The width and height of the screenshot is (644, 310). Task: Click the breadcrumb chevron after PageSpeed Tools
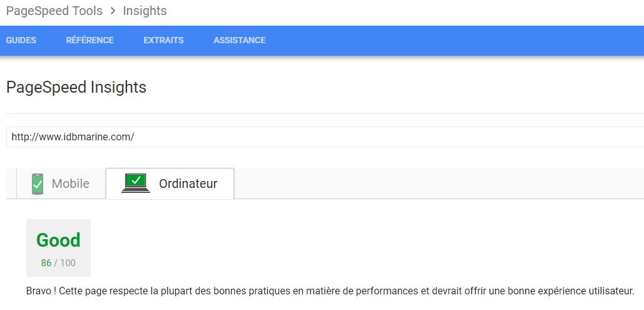(x=113, y=11)
